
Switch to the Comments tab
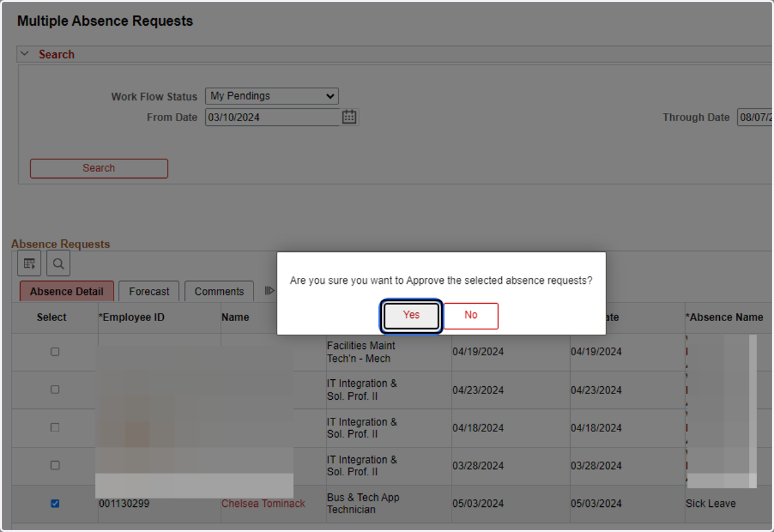[x=219, y=291]
